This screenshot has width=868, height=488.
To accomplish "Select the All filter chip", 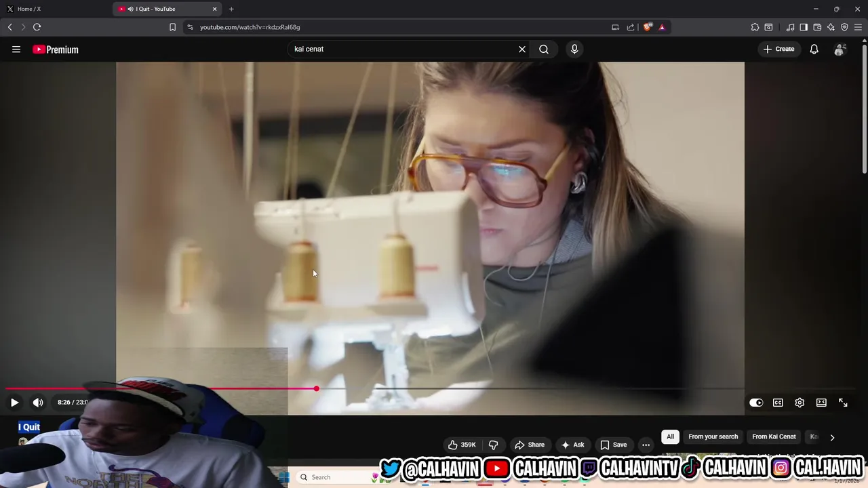I will pyautogui.click(x=670, y=436).
